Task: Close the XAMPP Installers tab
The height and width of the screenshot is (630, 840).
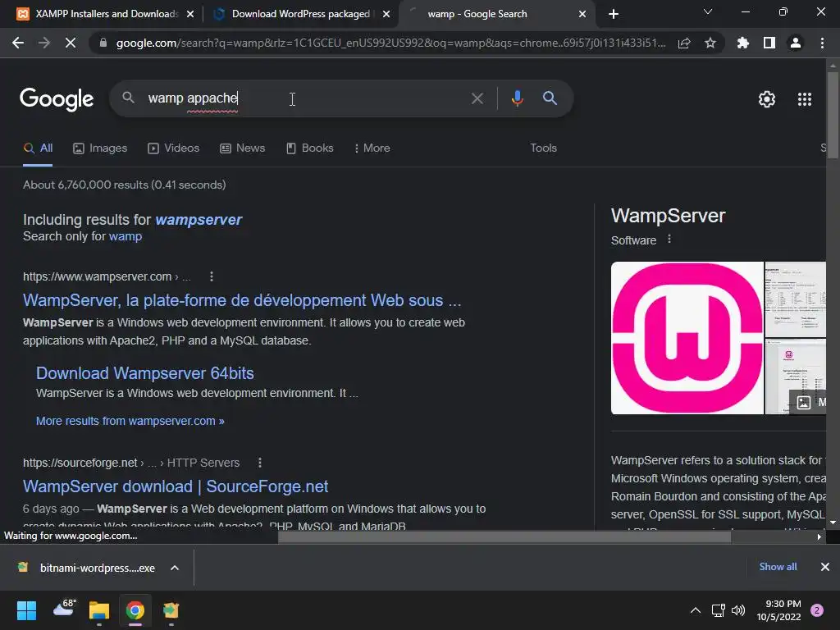Action: coord(190,14)
